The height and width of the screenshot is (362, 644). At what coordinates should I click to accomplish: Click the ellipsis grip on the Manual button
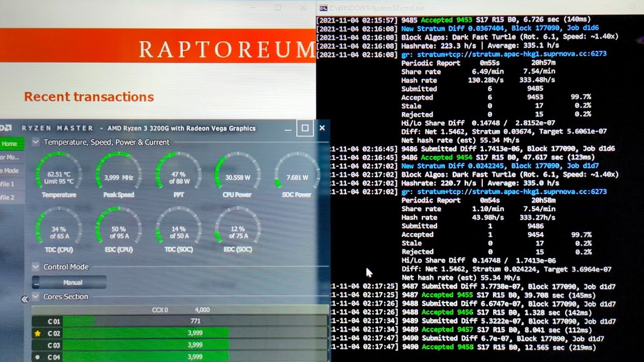pos(37,283)
